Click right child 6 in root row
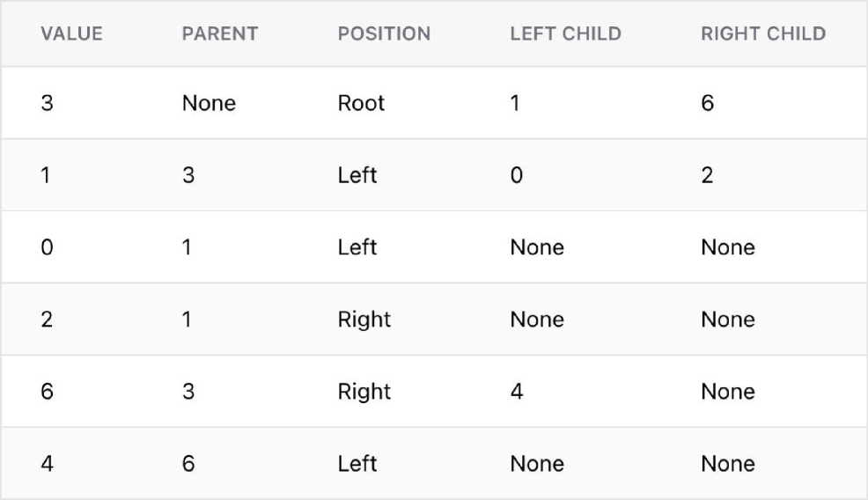This screenshot has width=868, height=500. click(708, 103)
